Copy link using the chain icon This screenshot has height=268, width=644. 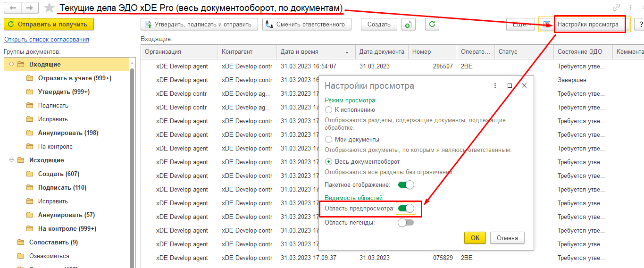pos(616,8)
